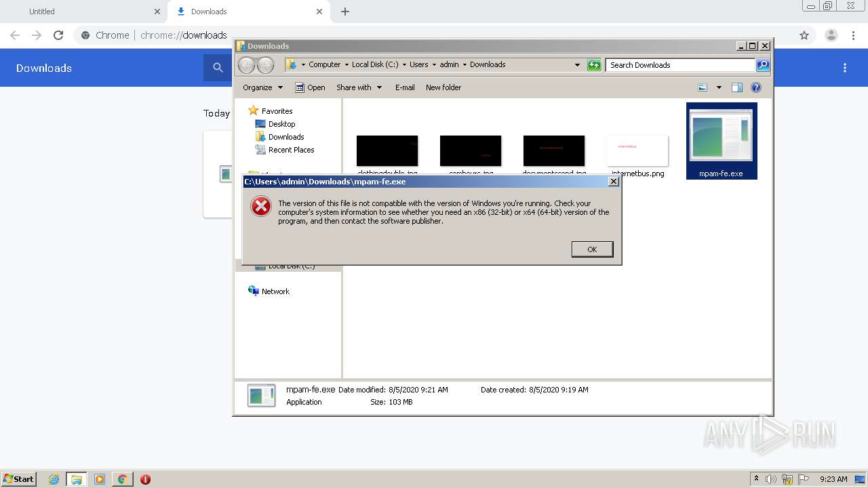The width and height of the screenshot is (868, 488).
Task: Click the volume tray icon
Action: coord(771,479)
